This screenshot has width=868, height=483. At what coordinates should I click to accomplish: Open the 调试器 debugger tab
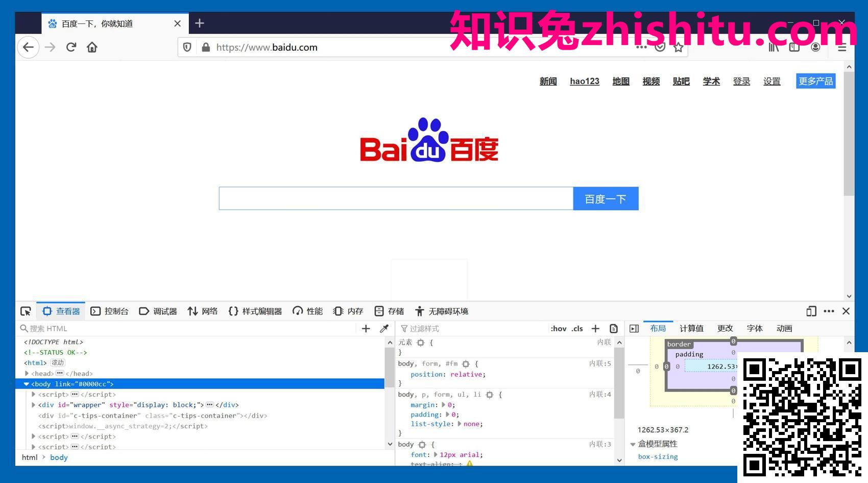[158, 311]
